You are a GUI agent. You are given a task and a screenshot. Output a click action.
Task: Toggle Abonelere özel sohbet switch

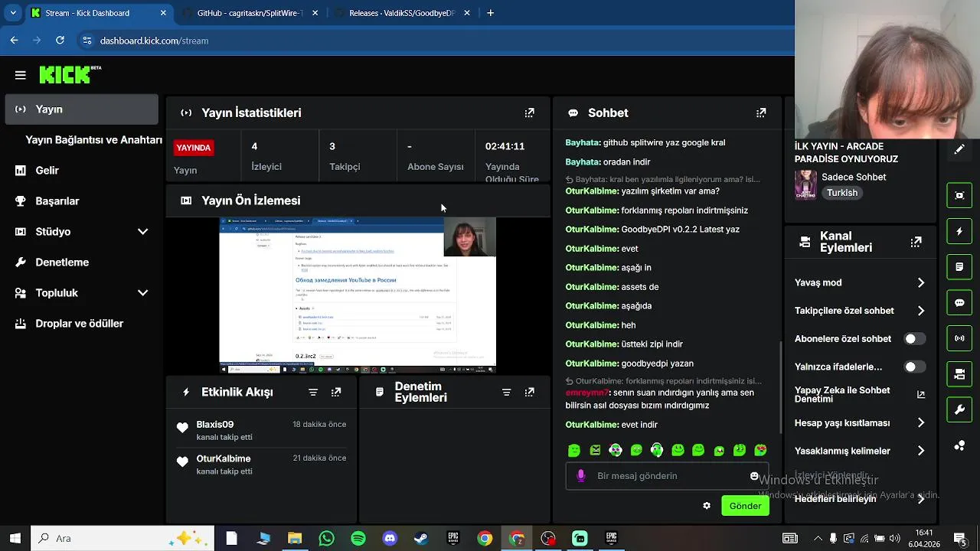[x=914, y=338]
